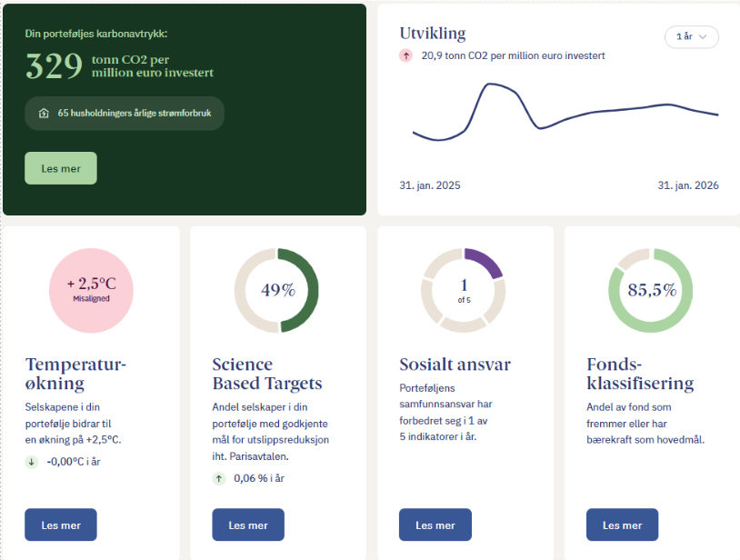The height and width of the screenshot is (560, 740).
Task: Click the house icon beside household electricity text
Action: (x=44, y=114)
